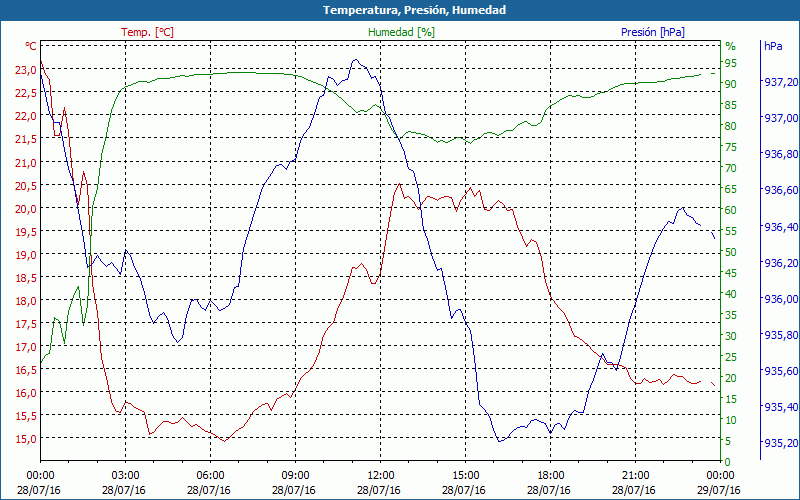Click the 'hPa' unit label on pressure axis
This screenshot has width=800, height=500.
pyautogui.click(x=773, y=46)
